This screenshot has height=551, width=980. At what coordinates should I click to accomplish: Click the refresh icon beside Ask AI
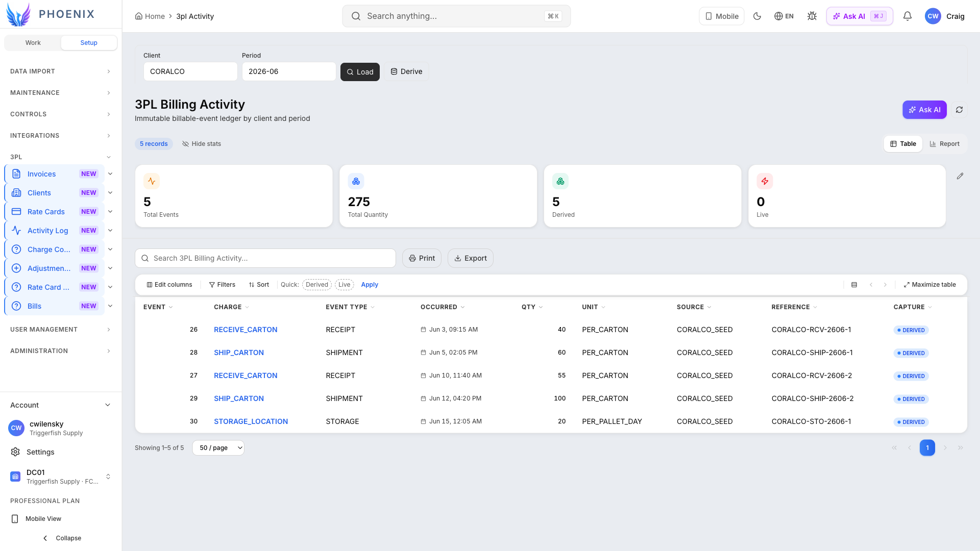point(960,110)
